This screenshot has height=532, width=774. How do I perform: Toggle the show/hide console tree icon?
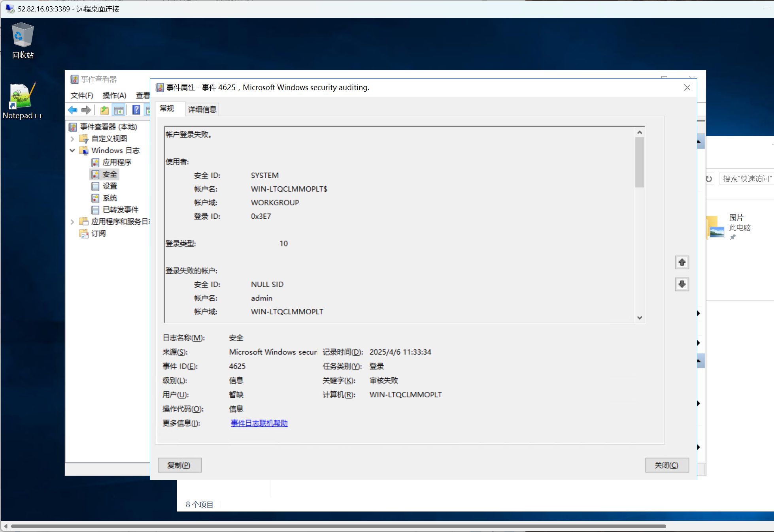[x=119, y=110]
